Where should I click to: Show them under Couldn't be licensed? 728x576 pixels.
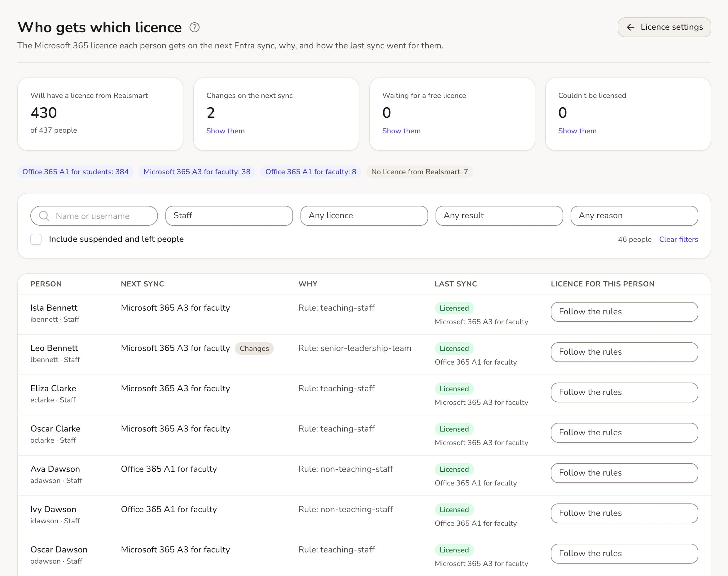click(577, 131)
